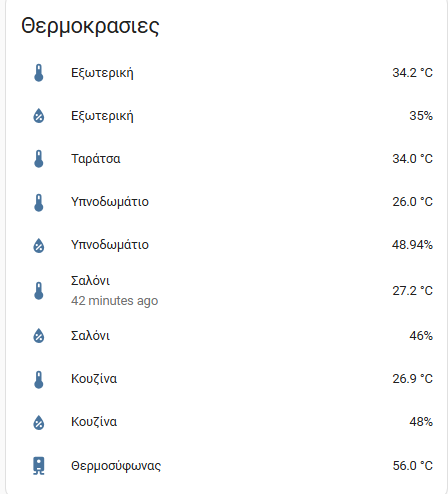Click thermometer icon beside Εξωτερική 34.2 °C
448x494 pixels.
[x=39, y=73]
